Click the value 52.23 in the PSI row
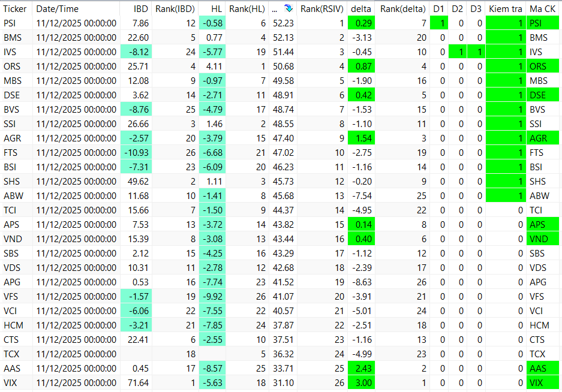The image size is (562, 392). tap(283, 23)
